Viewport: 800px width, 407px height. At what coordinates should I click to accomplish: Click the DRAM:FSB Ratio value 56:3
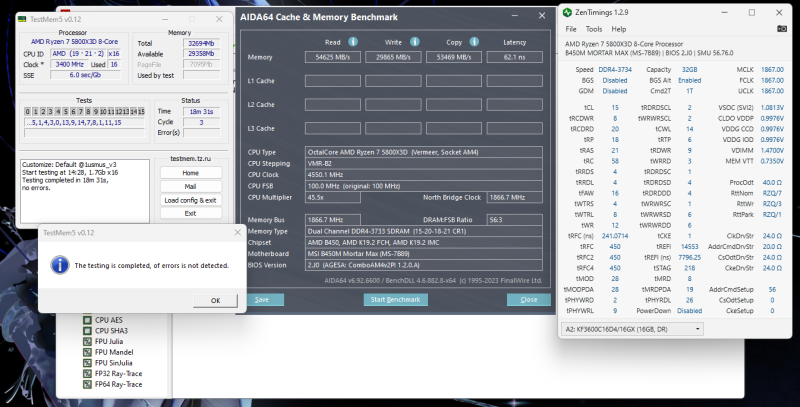pyautogui.click(x=514, y=220)
